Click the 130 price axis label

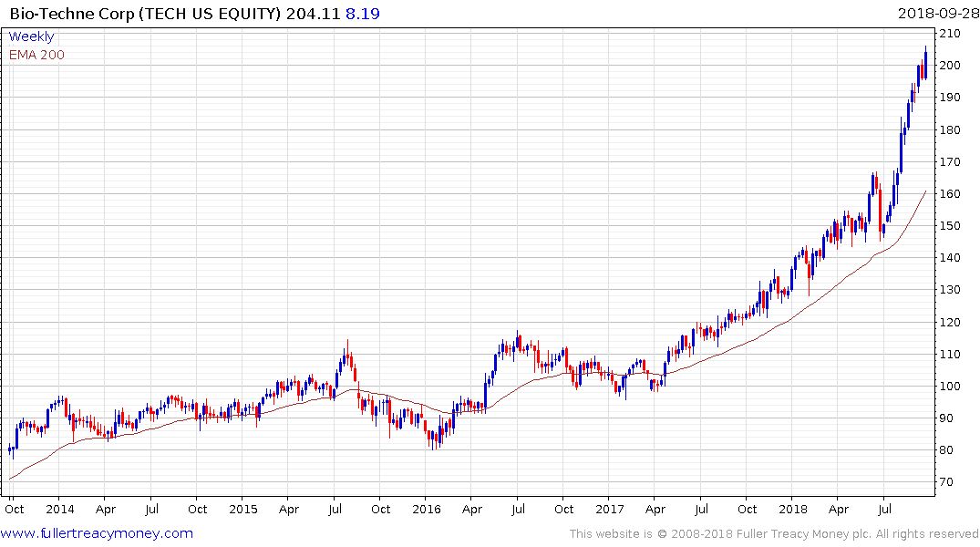[x=950, y=289]
